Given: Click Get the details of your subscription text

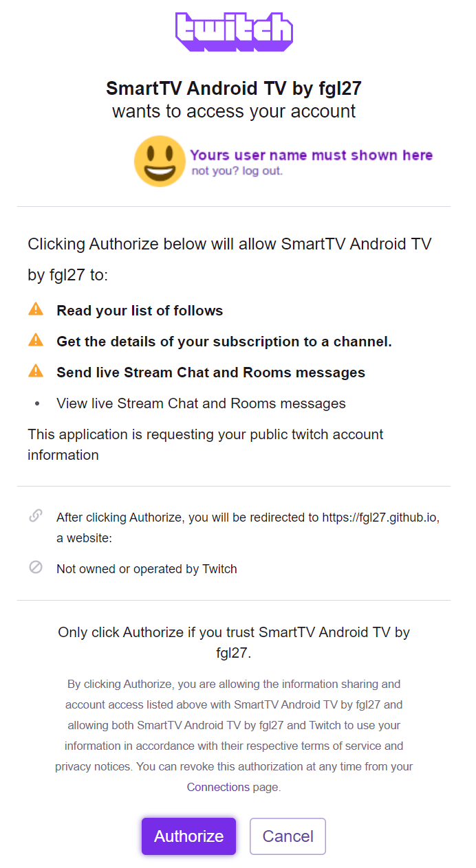Looking at the screenshot, I should click(224, 341).
